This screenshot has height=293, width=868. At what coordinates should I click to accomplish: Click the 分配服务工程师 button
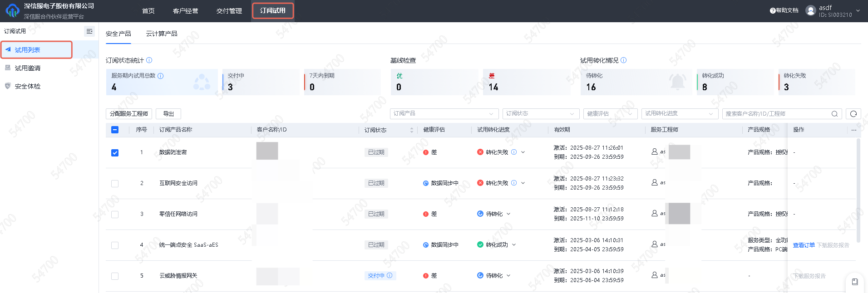129,114
